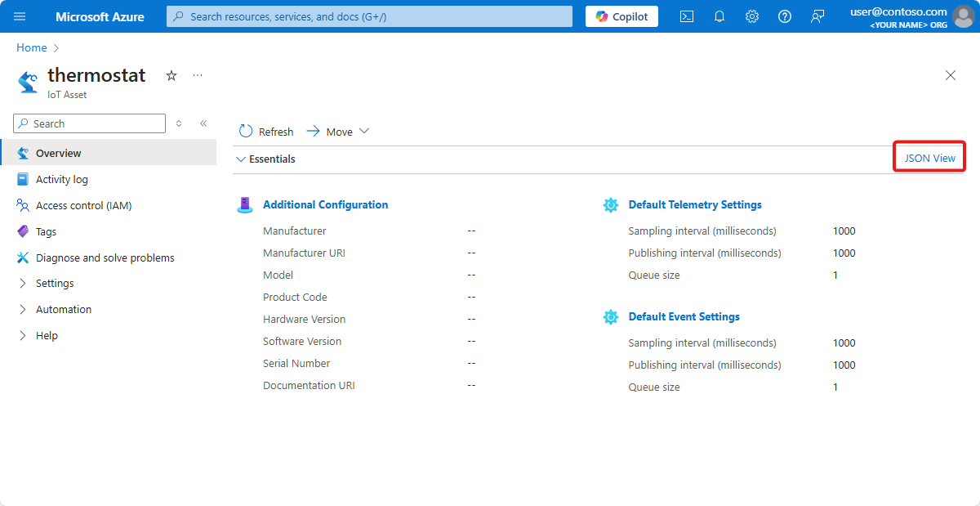
Task: Select the Documentation URI label
Action: [x=309, y=386]
